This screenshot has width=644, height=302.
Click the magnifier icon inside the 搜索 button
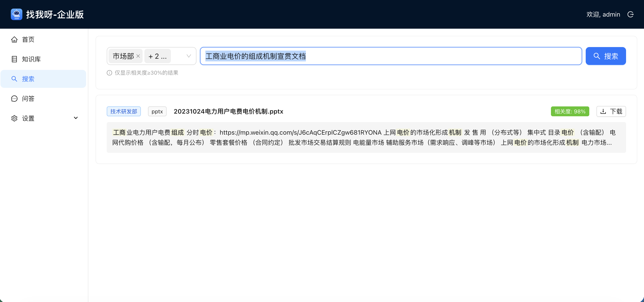tap(597, 56)
